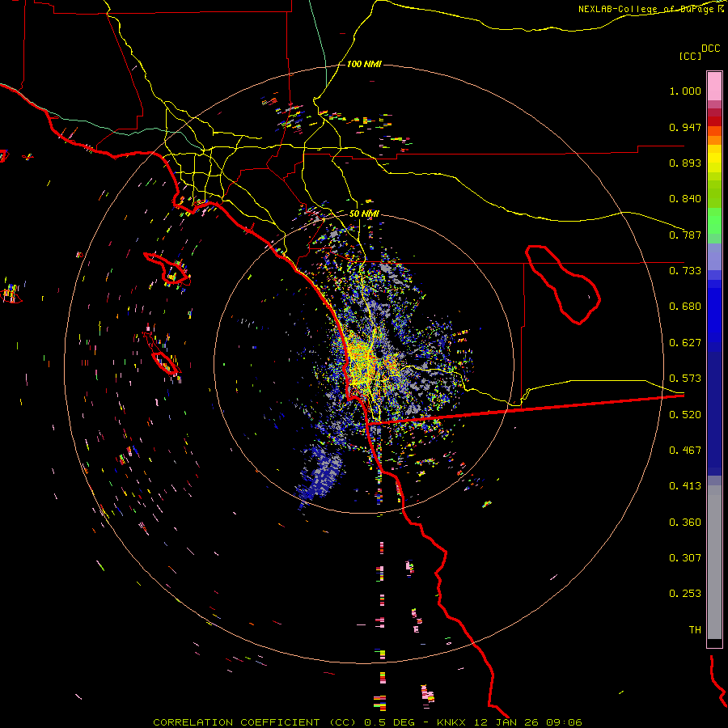Click the 0.947 color scale value
Viewport: 728px width, 728px height.
tap(685, 127)
